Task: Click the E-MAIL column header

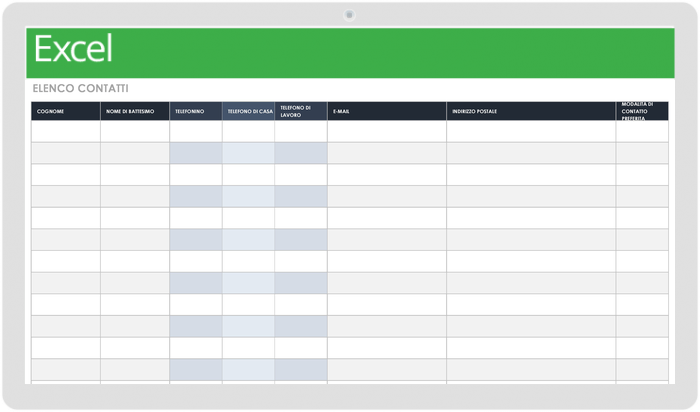Action: [387, 111]
